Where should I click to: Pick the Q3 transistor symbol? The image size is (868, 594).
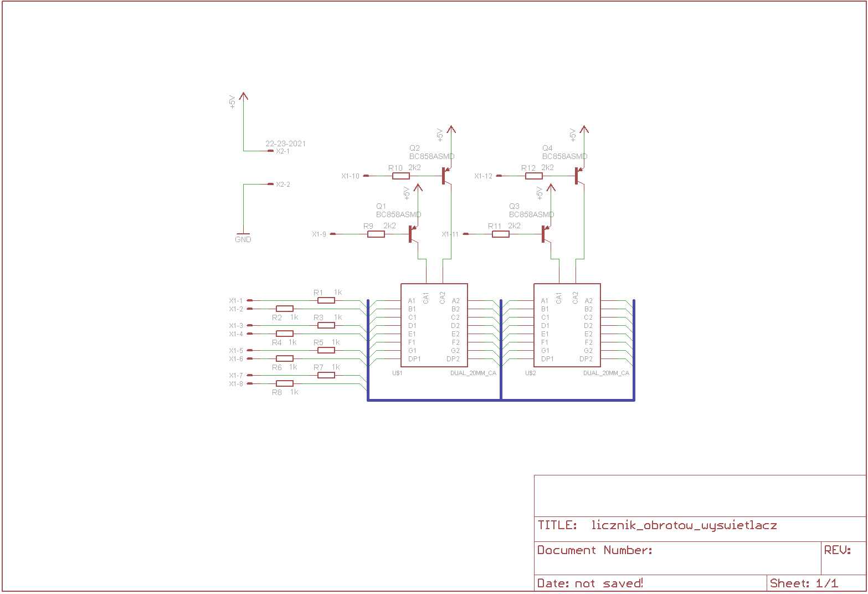(x=546, y=234)
